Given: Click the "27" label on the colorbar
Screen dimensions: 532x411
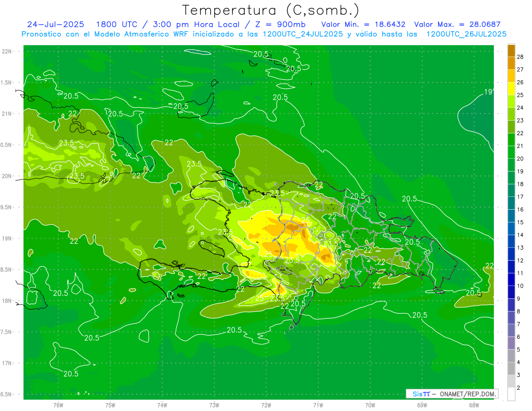Looking at the screenshot, I should pos(520,70).
